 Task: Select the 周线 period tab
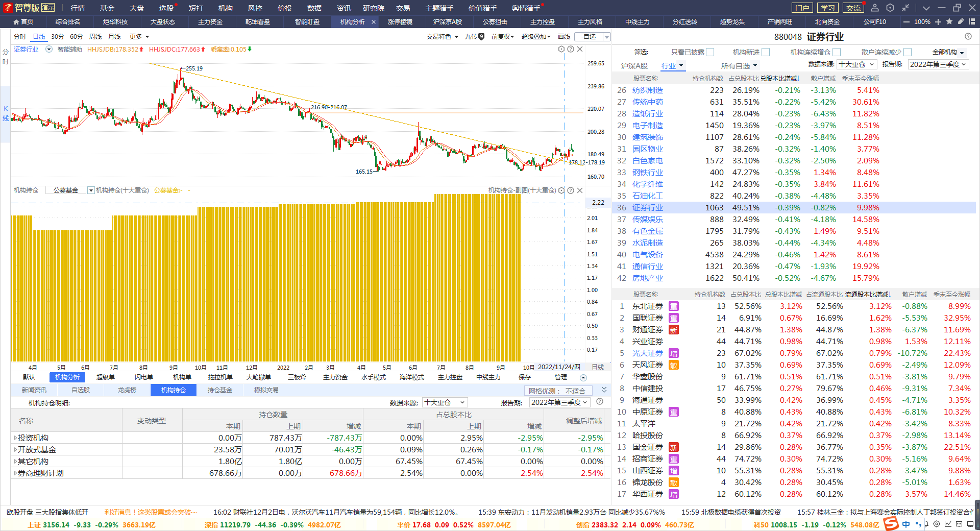pos(95,37)
